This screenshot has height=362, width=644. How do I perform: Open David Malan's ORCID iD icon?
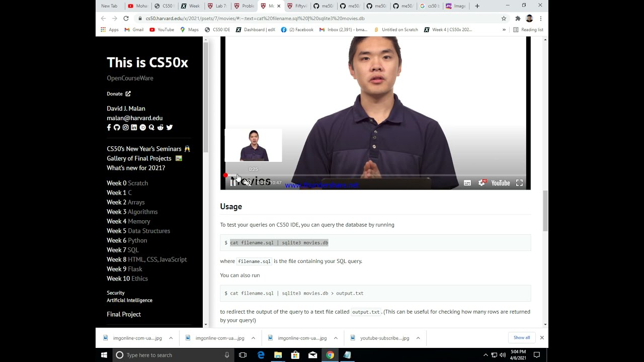point(143,128)
